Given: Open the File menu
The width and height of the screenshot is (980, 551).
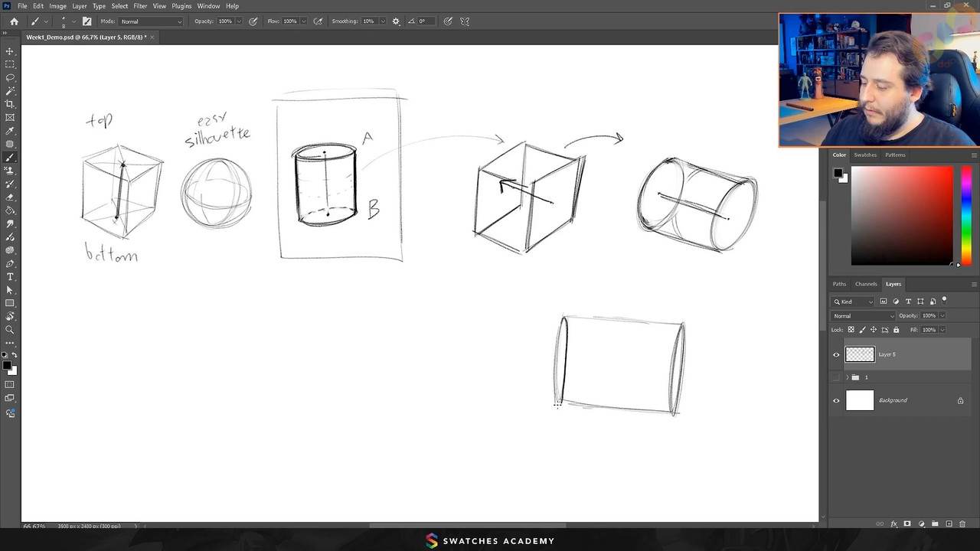Looking at the screenshot, I should click(22, 6).
